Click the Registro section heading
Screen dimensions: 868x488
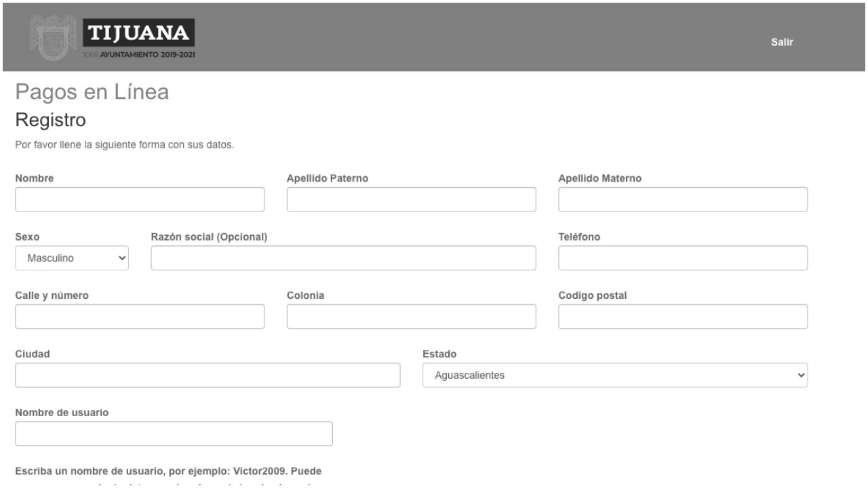point(50,121)
